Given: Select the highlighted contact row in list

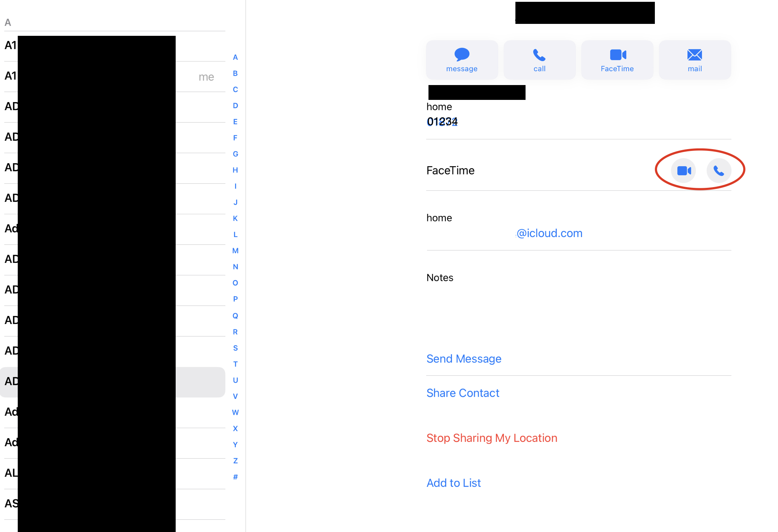Looking at the screenshot, I should 113,382.
